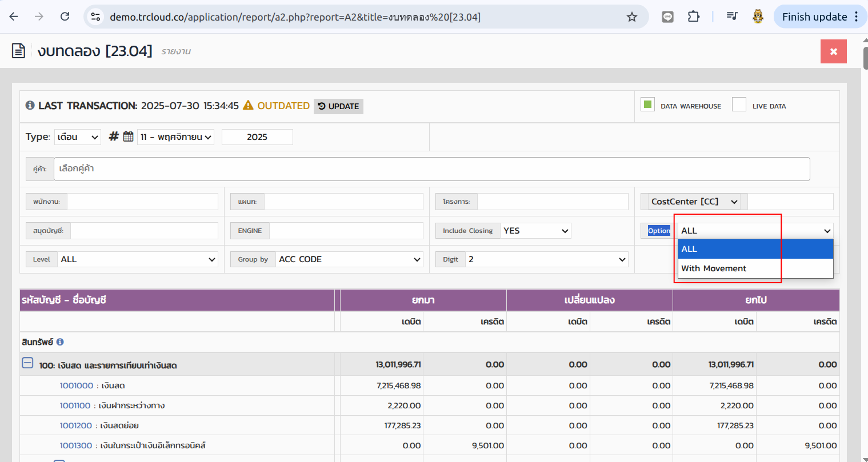Open the browser extensions puzzle icon

(x=693, y=17)
